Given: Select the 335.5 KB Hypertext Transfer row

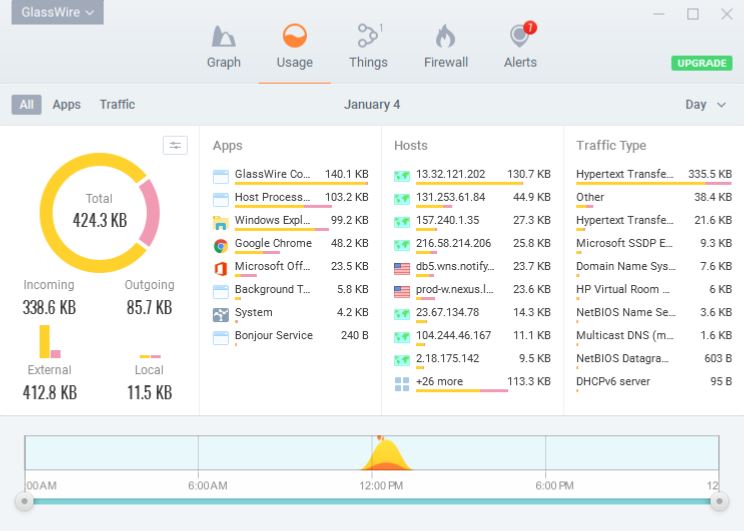Looking at the screenshot, I should [x=654, y=176].
